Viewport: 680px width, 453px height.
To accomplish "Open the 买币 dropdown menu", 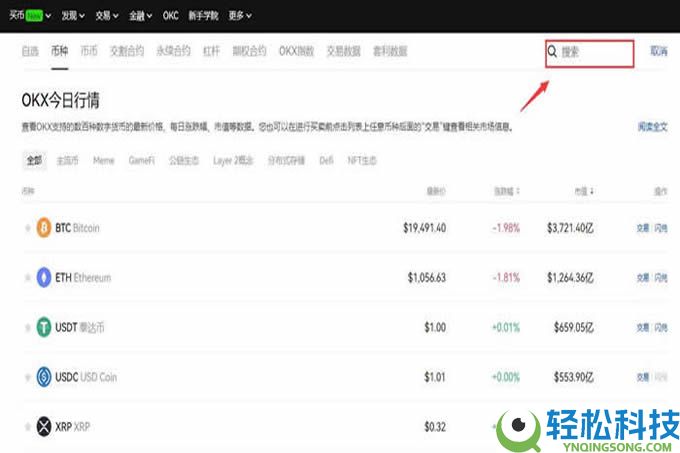I will (x=30, y=16).
